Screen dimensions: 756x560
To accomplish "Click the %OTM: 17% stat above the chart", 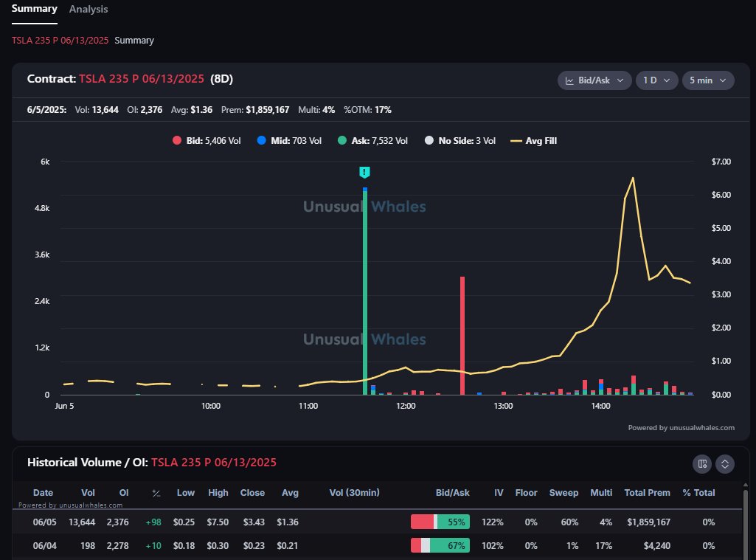I will click(x=367, y=110).
